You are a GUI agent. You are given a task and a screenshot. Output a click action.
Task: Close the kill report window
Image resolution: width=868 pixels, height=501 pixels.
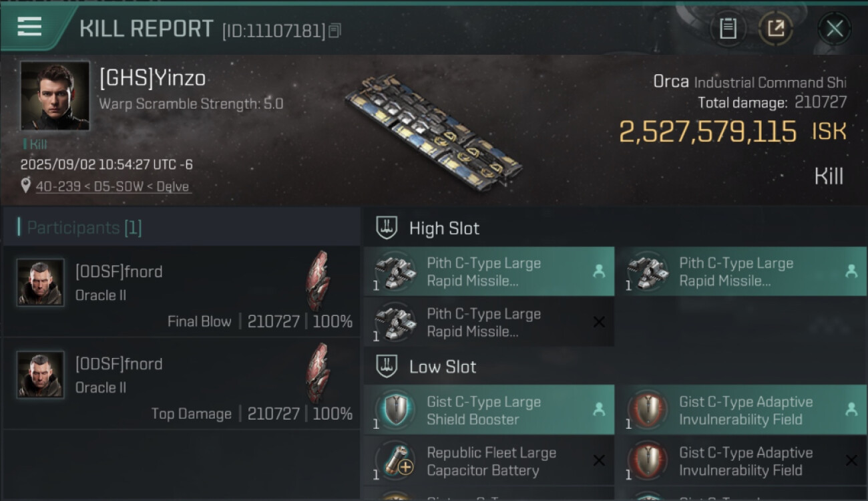click(x=834, y=29)
